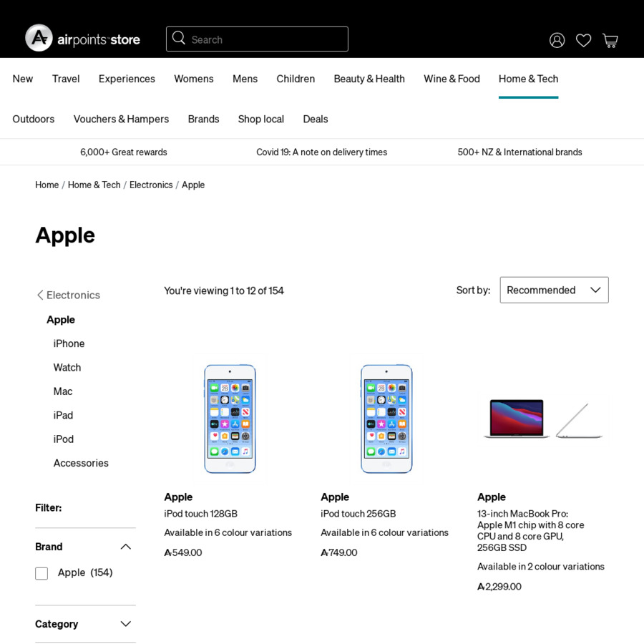The width and height of the screenshot is (644, 644).
Task: Click the Airpoints Store logo
Action: (x=81, y=39)
